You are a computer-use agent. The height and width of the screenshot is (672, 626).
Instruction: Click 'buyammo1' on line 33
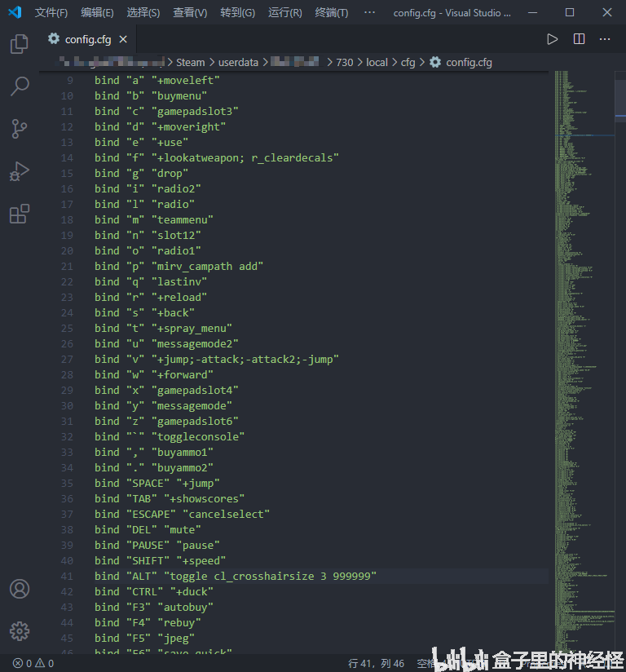click(182, 452)
